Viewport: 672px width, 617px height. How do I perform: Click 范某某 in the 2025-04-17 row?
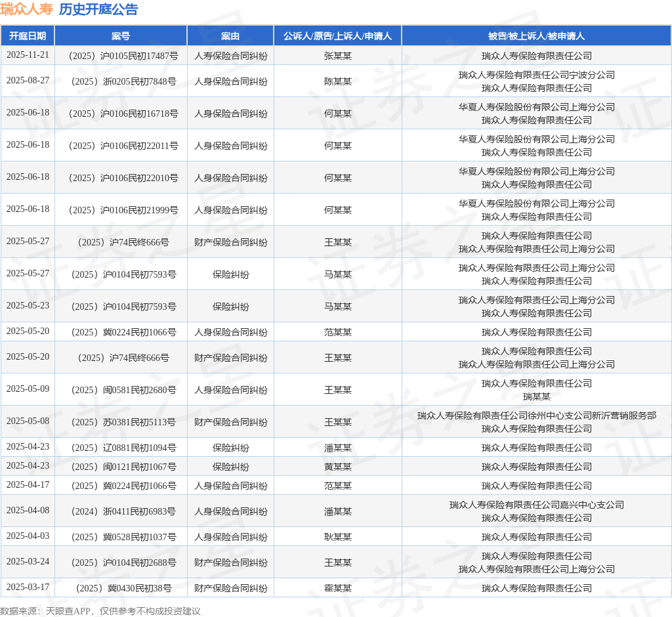tap(338, 486)
